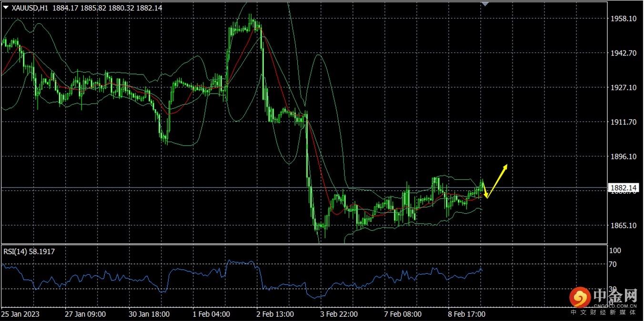Click the 1896.10 price axis label
The height and width of the screenshot is (321, 644).
624,156
